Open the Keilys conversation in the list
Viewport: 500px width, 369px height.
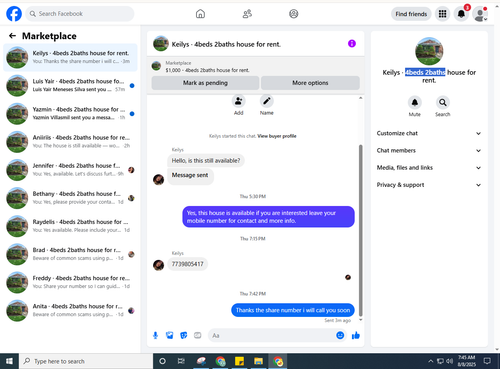click(70, 57)
